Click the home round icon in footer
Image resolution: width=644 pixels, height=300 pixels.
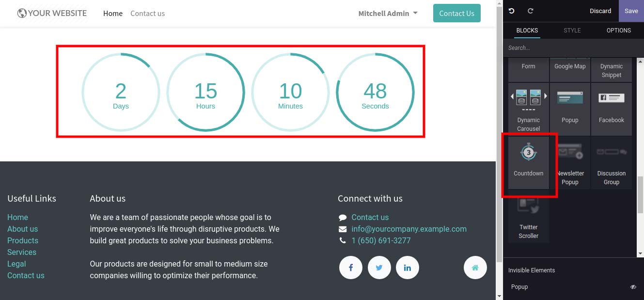tap(475, 268)
